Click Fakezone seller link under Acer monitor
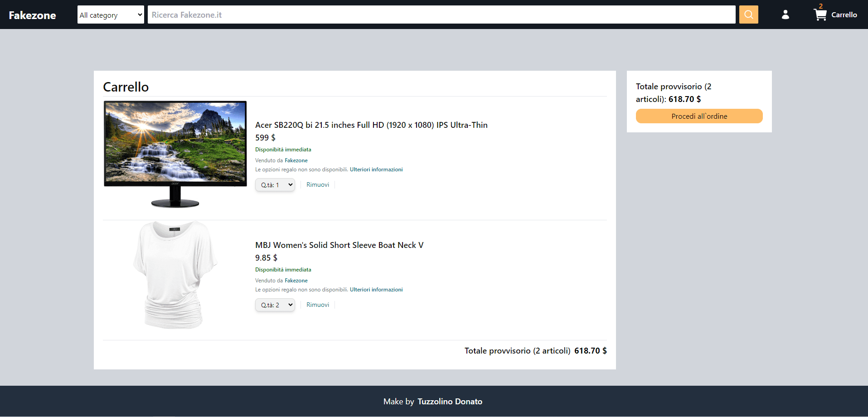Image resolution: width=868 pixels, height=417 pixels. [296, 160]
